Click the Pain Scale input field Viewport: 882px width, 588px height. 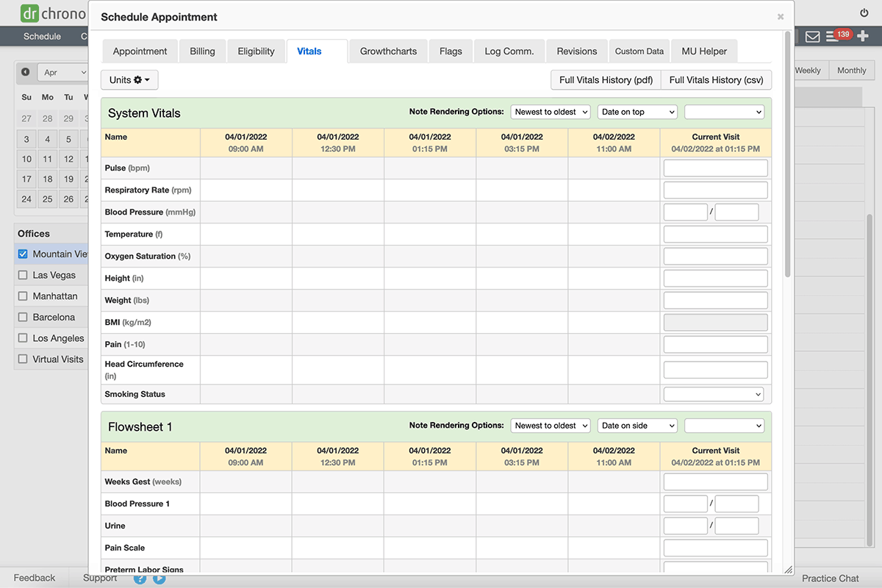coord(716,548)
